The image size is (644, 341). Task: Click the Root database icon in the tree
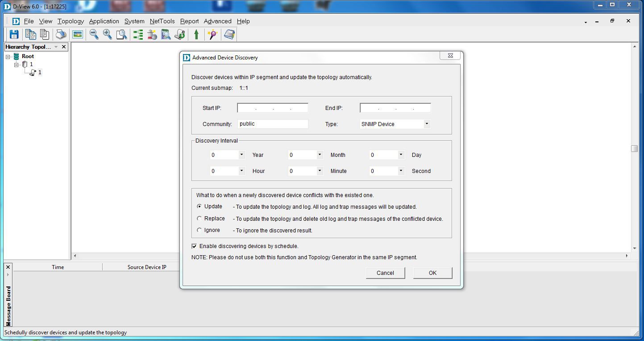(x=17, y=56)
